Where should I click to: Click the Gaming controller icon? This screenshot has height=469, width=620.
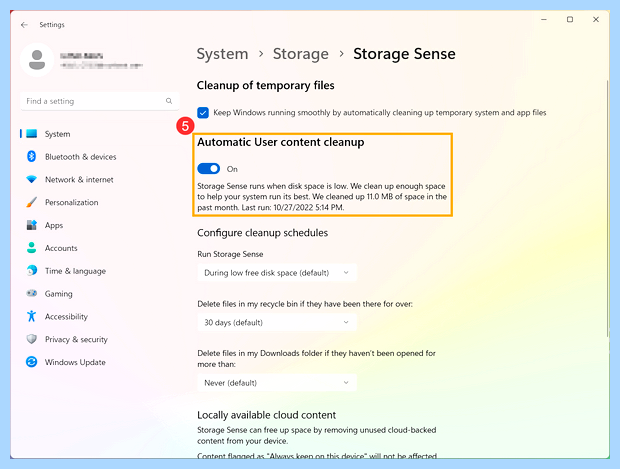click(32, 293)
